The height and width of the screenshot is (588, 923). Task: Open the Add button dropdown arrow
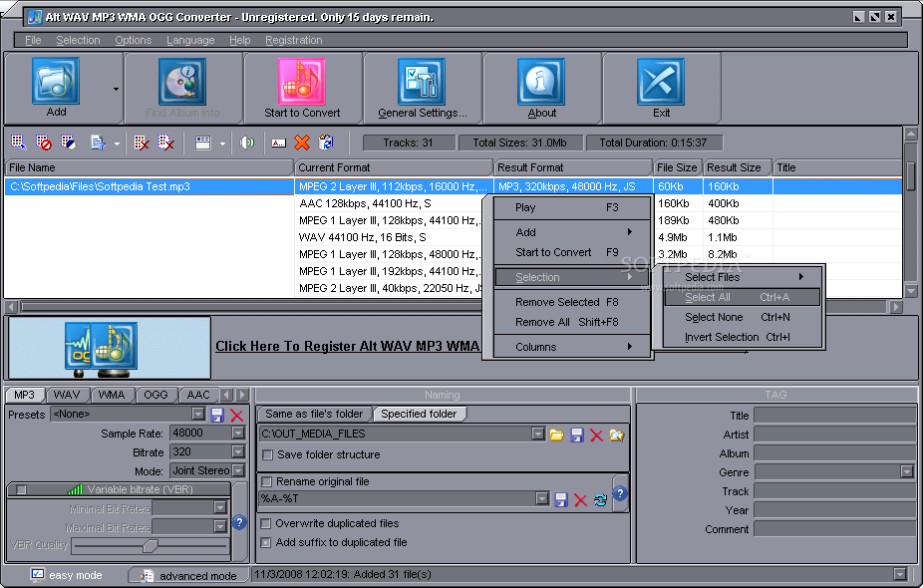coord(116,89)
